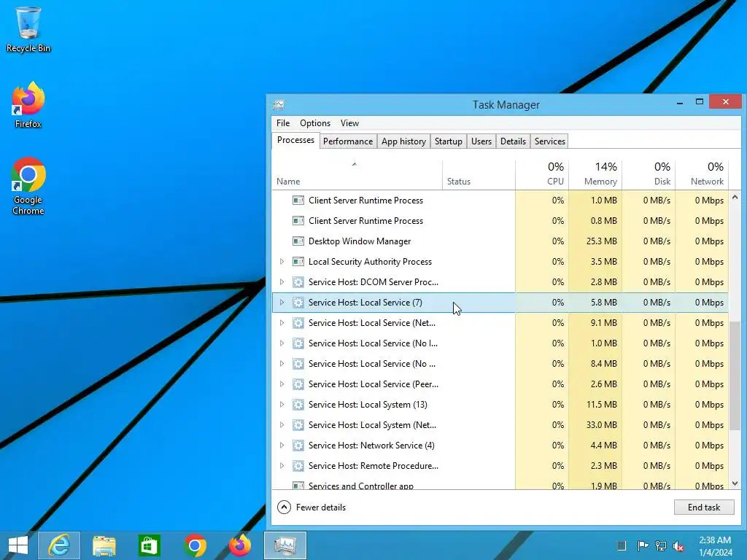The height and width of the screenshot is (560, 747).
Task: Click the 25.3 MB memory value
Action: click(602, 241)
